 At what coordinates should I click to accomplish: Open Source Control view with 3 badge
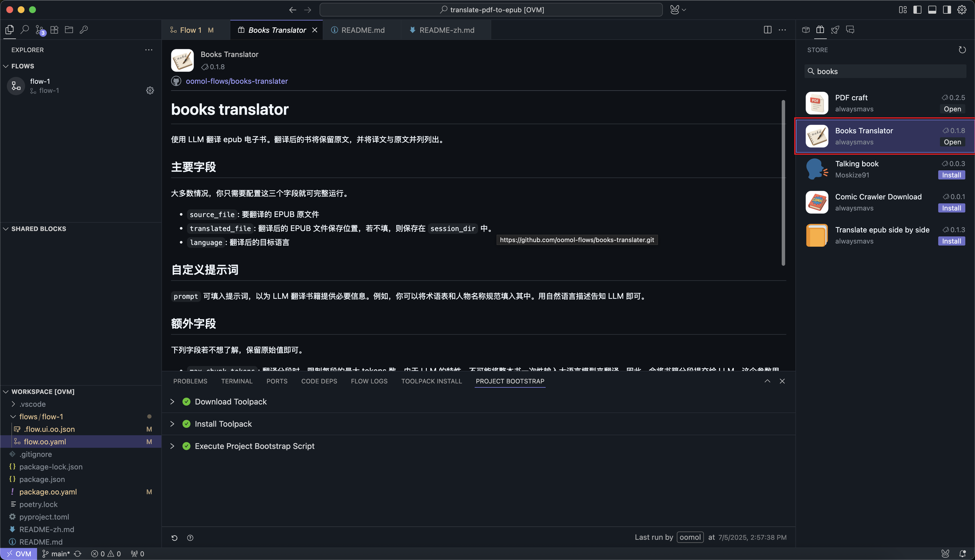(x=40, y=30)
